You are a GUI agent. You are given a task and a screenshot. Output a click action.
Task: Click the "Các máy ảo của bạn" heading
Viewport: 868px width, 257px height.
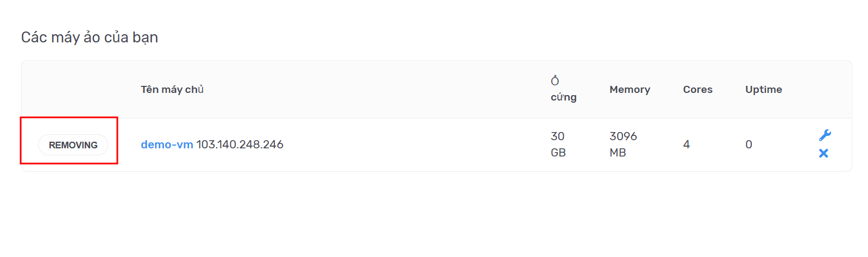tap(90, 37)
